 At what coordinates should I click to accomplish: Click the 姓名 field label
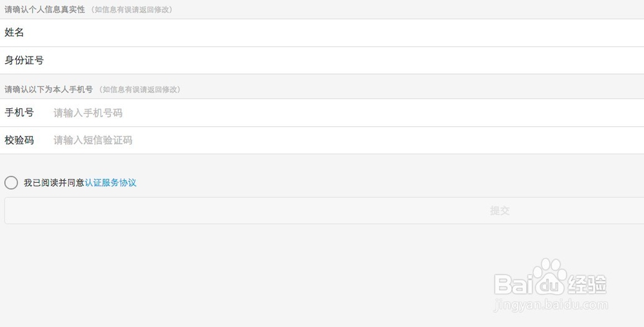pos(14,33)
